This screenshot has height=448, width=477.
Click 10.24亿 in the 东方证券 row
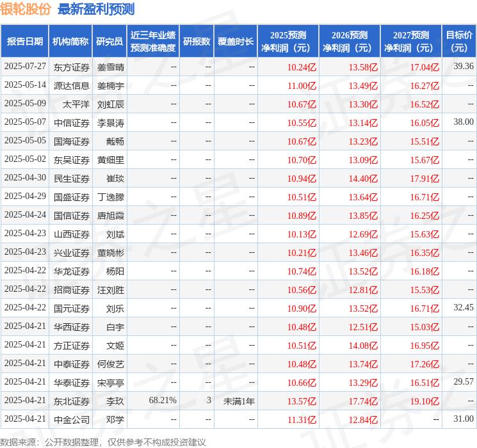[302, 67]
